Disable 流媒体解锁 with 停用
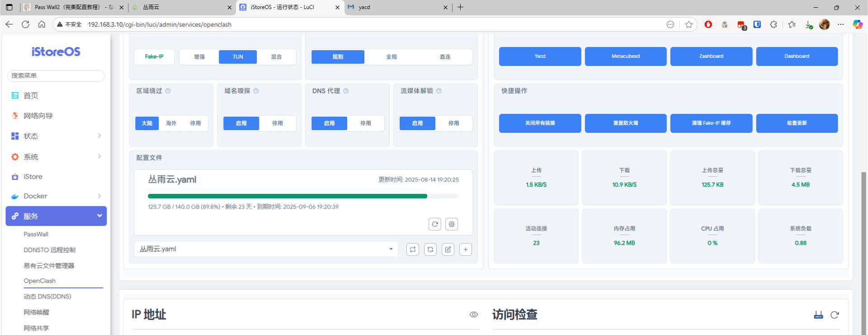 tap(453, 123)
